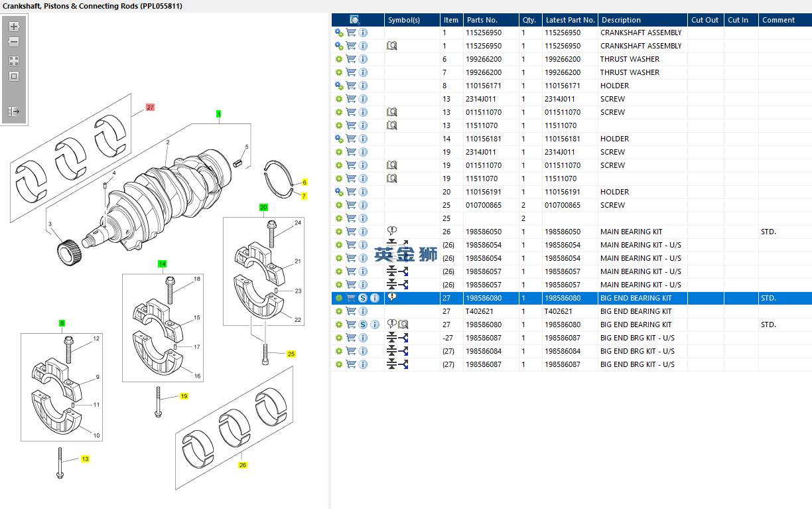
Task: Sort by the Parts No. column header
Action: [x=482, y=20]
